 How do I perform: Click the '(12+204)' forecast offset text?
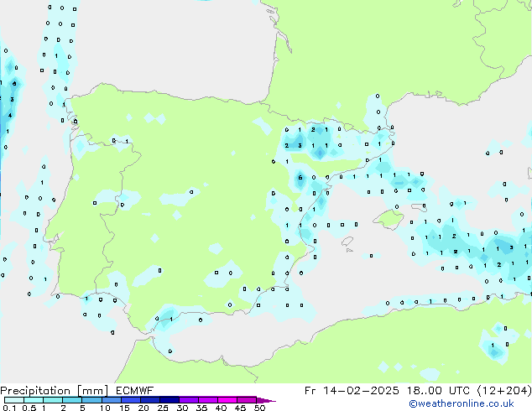point(504,391)
